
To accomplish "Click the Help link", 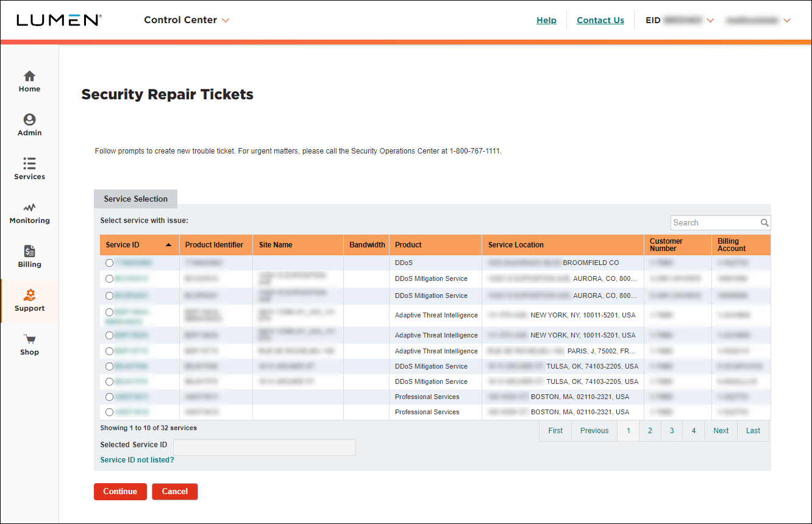I will (x=546, y=20).
